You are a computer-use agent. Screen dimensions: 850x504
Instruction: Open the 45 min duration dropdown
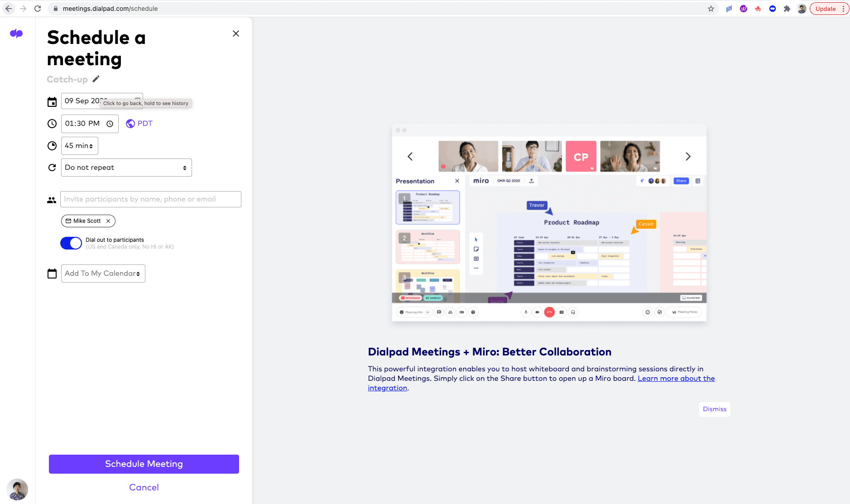click(79, 146)
